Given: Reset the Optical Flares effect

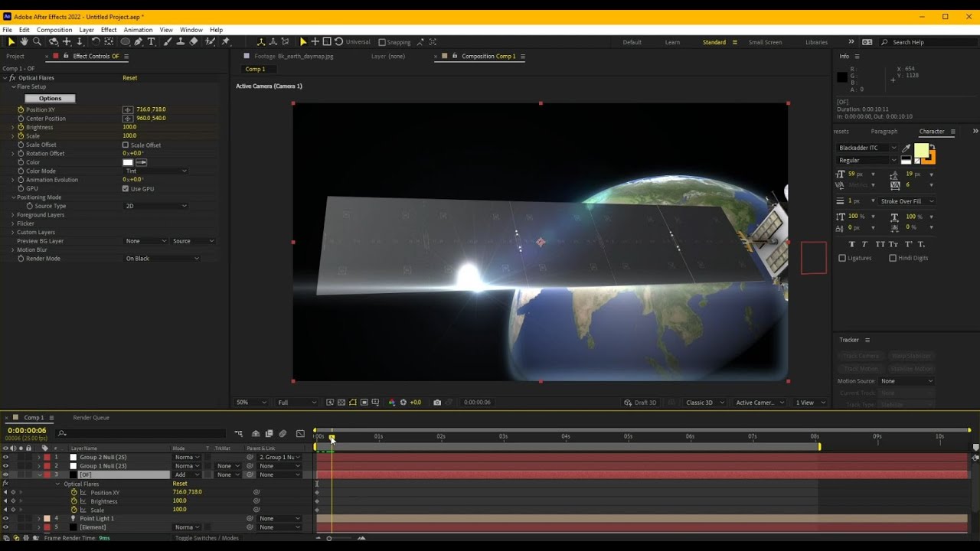Looking at the screenshot, I should [x=130, y=78].
